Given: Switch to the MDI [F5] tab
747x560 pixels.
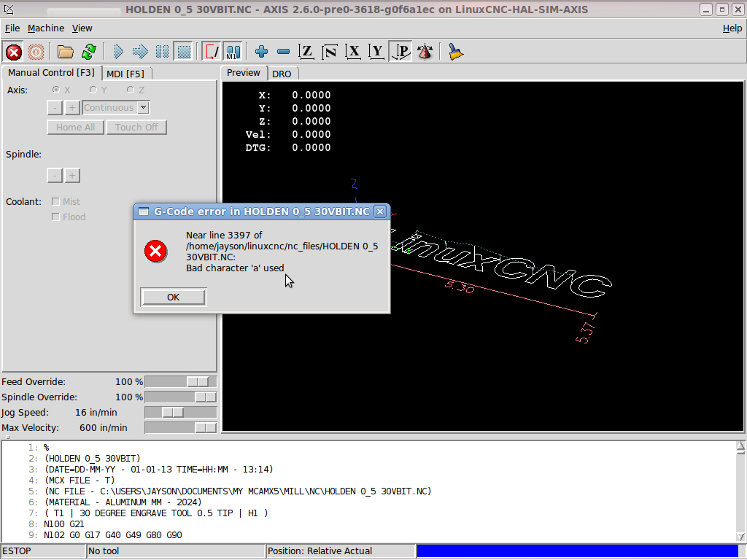Looking at the screenshot, I should [125, 74].
